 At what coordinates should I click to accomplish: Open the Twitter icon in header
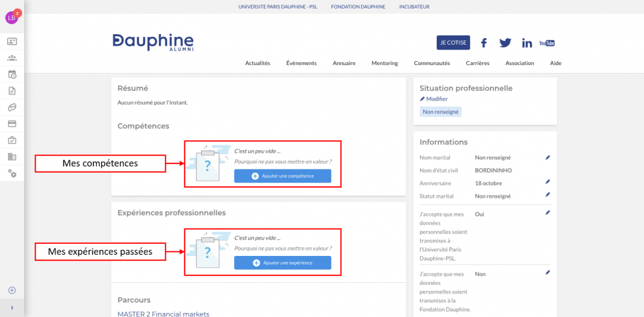pyautogui.click(x=505, y=43)
